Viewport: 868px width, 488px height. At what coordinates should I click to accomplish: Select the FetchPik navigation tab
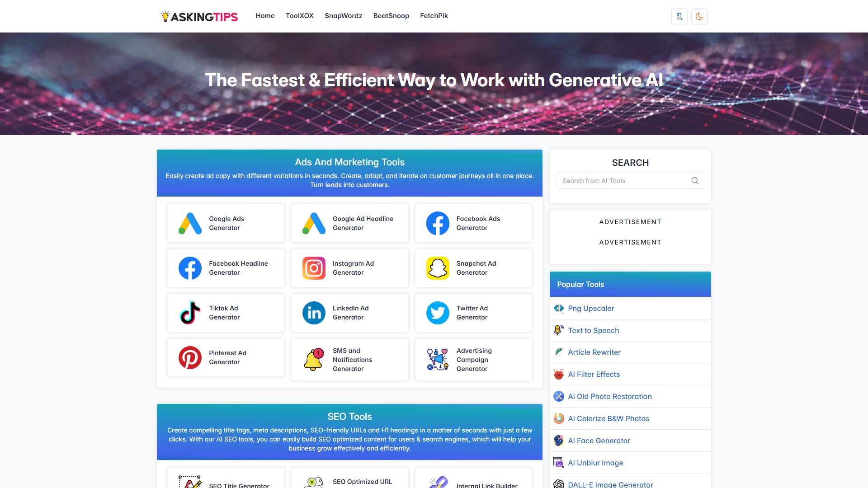pyautogui.click(x=434, y=15)
